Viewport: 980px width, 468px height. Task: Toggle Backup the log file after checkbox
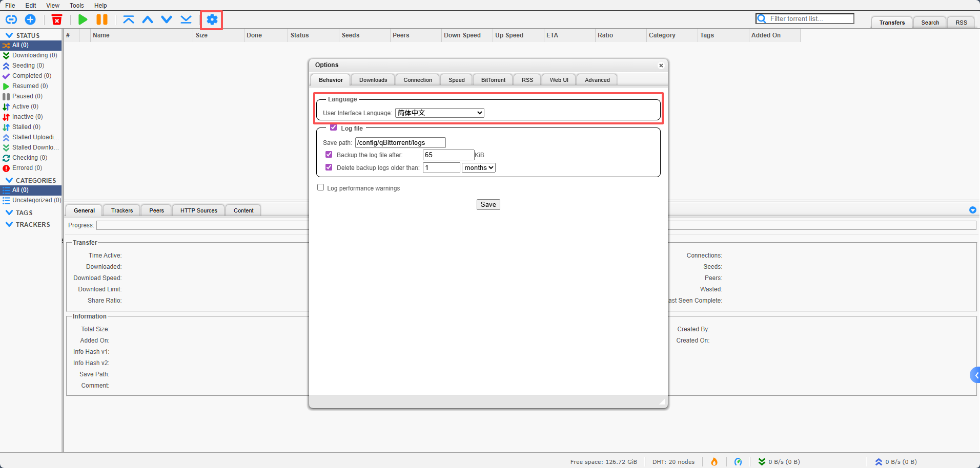click(329, 154)
